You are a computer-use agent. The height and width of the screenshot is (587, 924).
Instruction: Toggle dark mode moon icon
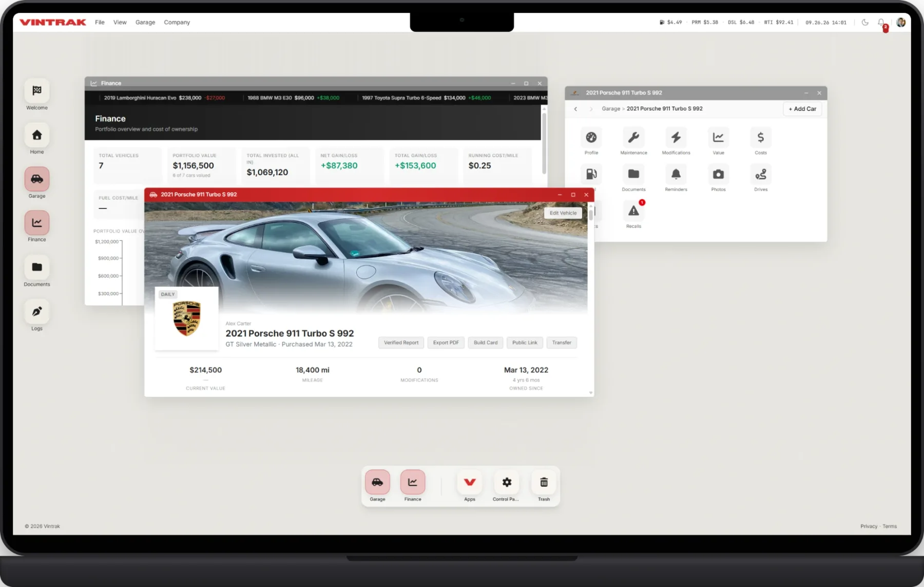865,23
